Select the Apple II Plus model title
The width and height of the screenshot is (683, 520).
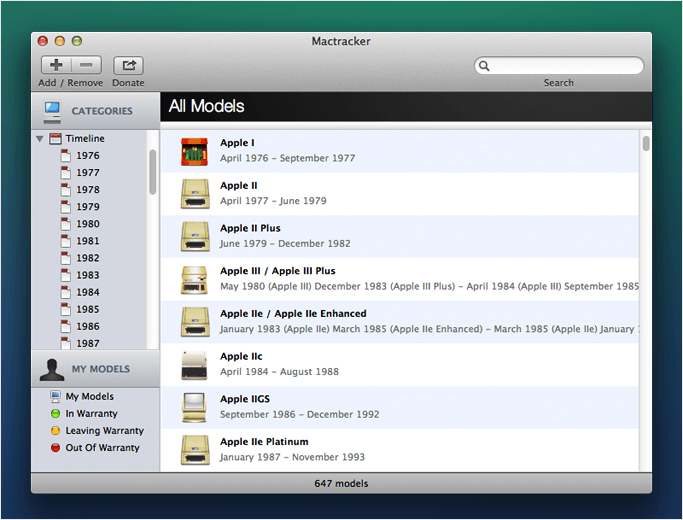(x=250, y=228)
